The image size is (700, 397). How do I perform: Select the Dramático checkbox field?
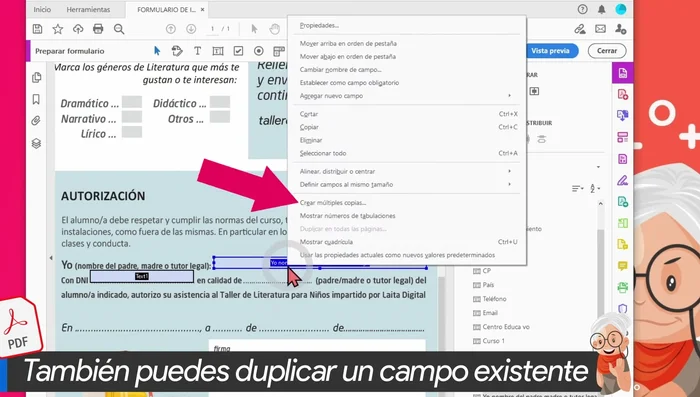coord(132,102)
